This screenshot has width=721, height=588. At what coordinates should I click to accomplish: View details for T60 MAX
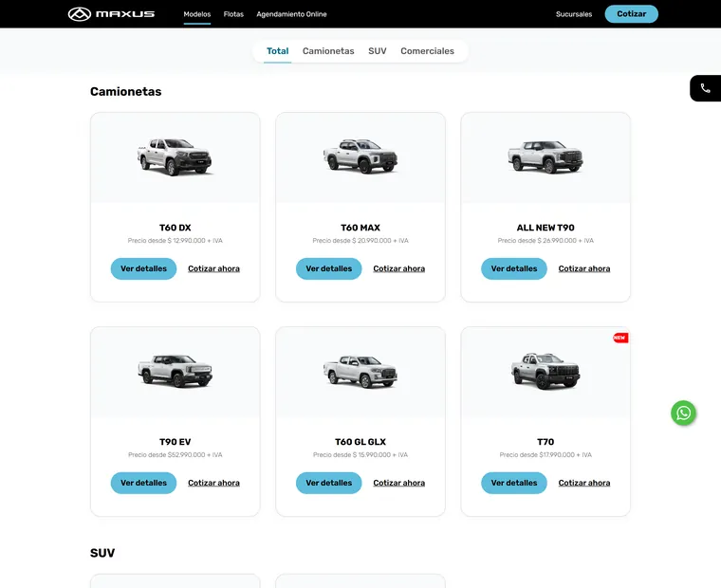329,269
